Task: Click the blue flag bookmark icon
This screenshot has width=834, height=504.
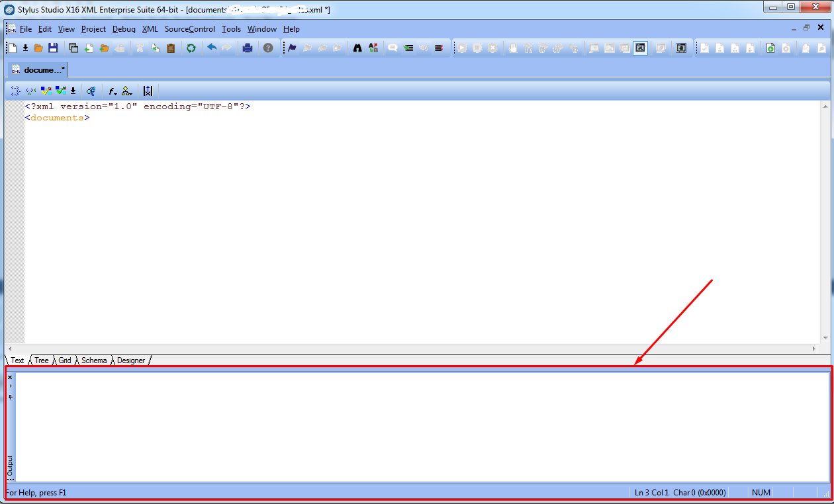Action: [x=292, y=48]
